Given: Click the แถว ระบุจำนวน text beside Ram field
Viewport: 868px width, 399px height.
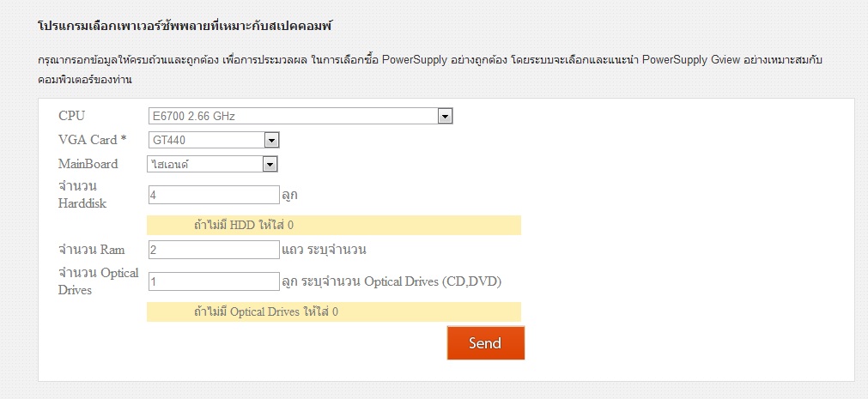Looking at the screenshot, I should point(331,250).
